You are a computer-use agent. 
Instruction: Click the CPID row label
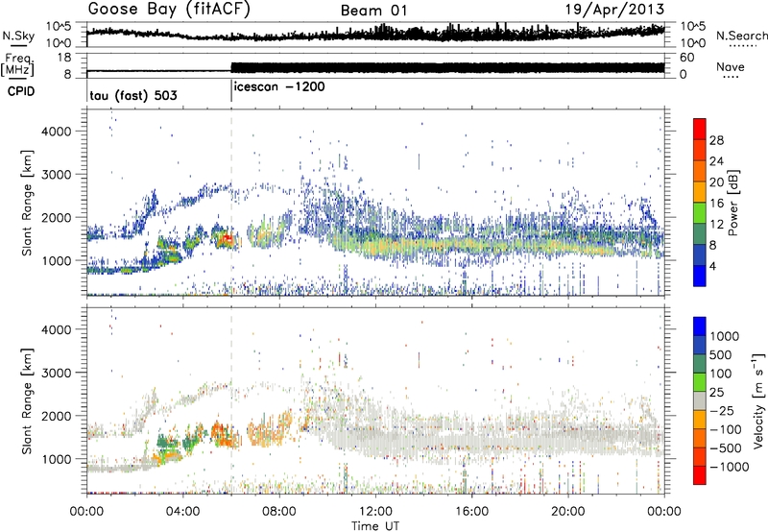click(x=21, y=91)
